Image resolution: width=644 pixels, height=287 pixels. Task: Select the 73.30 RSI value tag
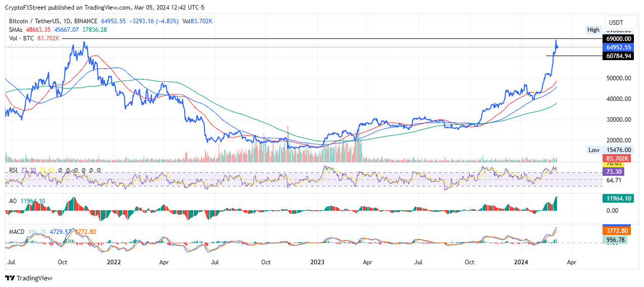(613, 172)
